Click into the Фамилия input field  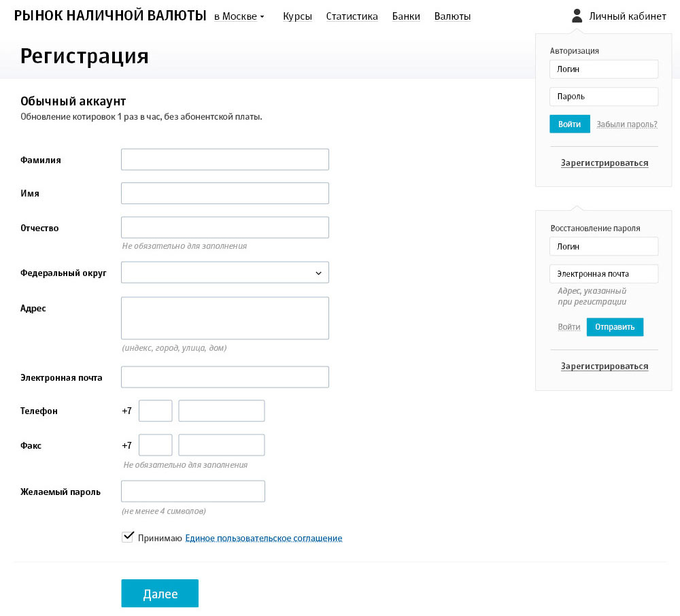[224, 160]
